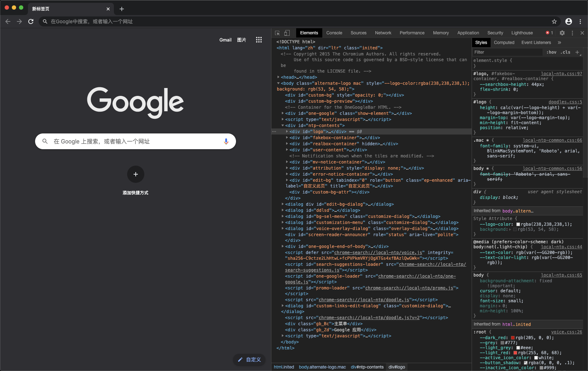Open DevTools settings gear
The height and width of the screenshot is (371, 588).
[x=562, y=33]
